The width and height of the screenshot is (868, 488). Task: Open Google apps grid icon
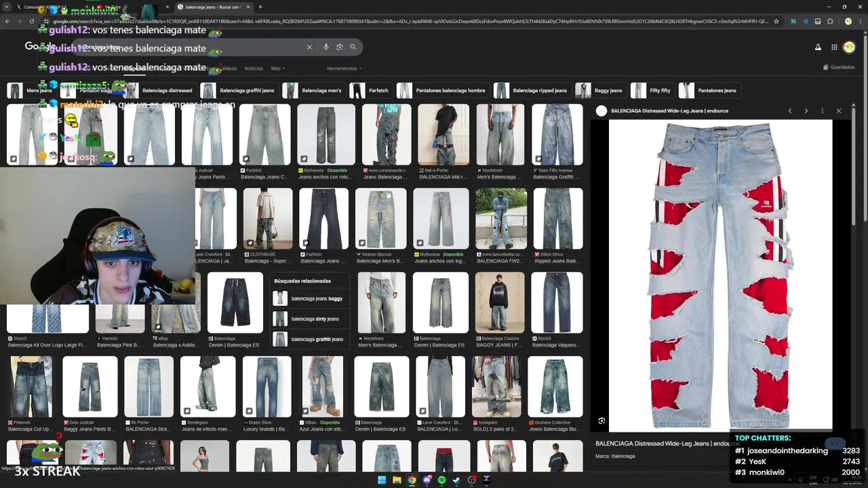[835, 47]
